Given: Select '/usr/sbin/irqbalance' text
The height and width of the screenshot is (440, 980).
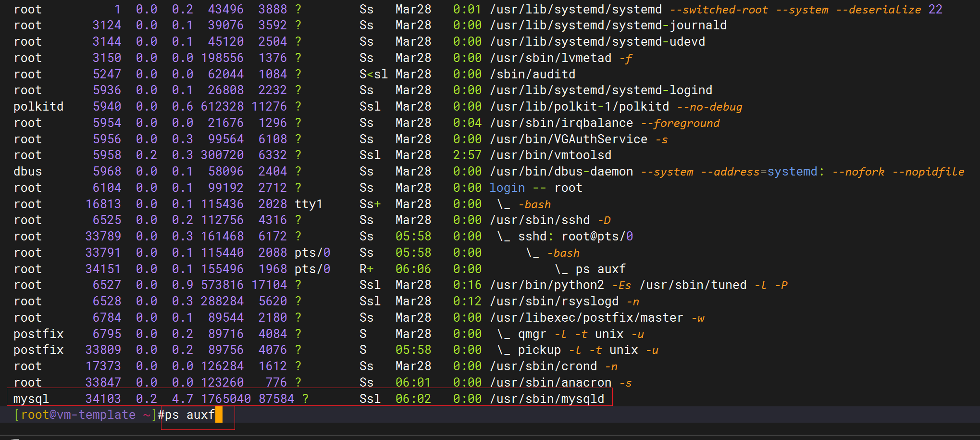Looking at the screenshot, I should click(x=561, y=123).
